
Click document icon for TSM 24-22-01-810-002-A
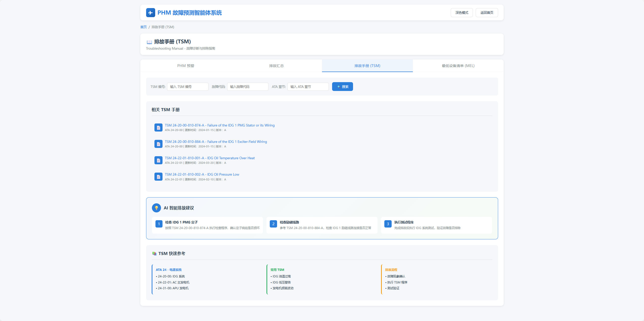pyautogui.click(x=158, y=177)
